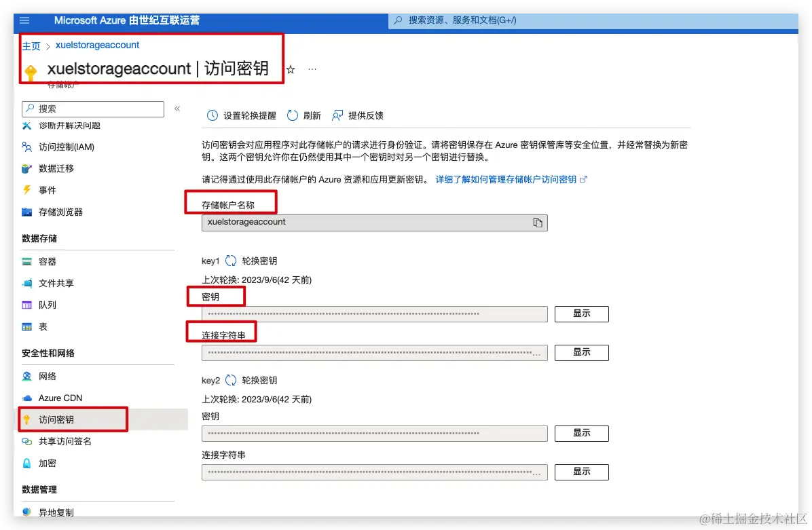
Task: Click the lightning 事件 icon
Action: [27, 190]
